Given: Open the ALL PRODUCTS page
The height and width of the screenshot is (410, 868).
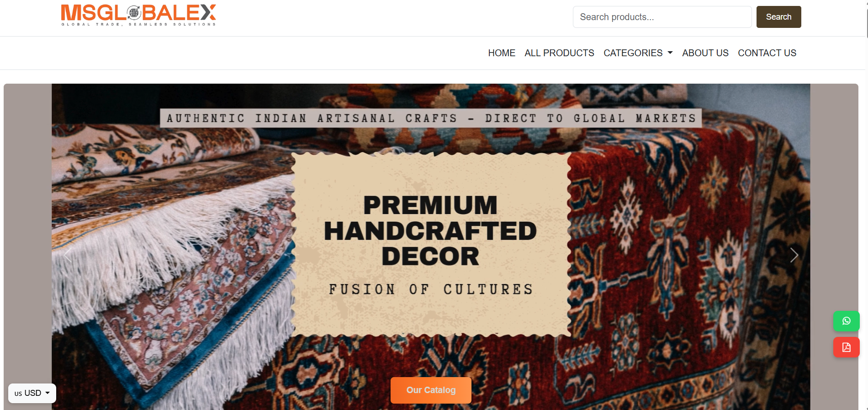Looking at the screenshot, I should click(x=559, y=53).
